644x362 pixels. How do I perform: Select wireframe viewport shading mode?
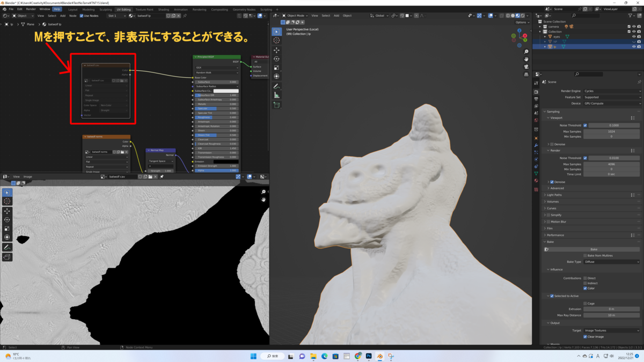[508, 16]
